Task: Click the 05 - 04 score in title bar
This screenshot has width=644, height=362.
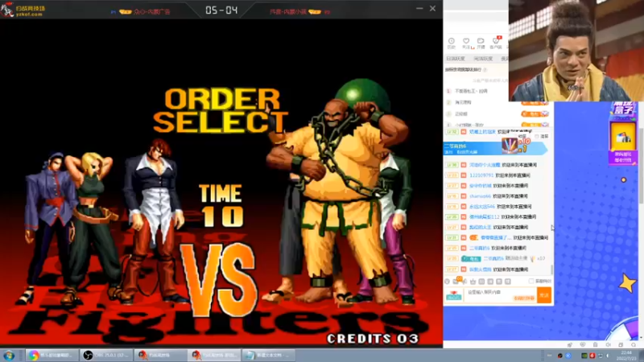Action: pos(221,10)
